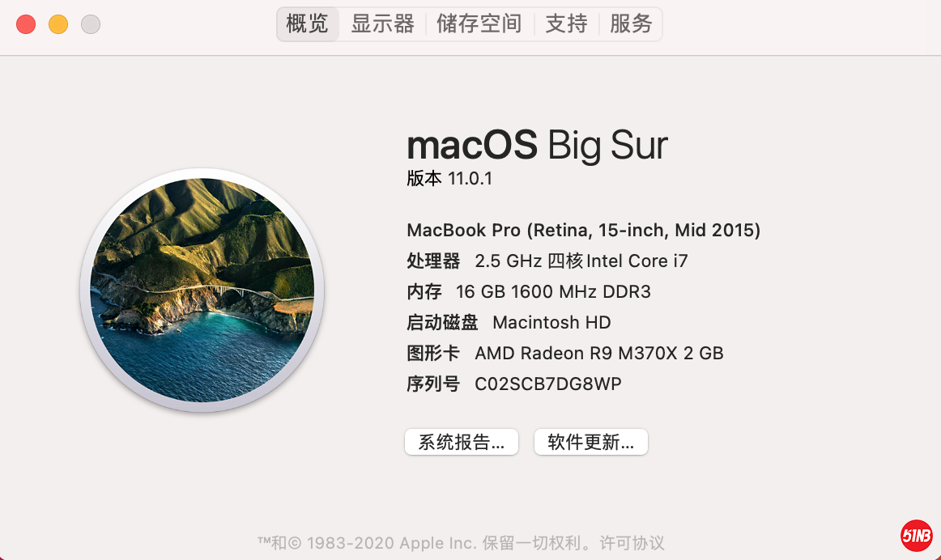Minimize window with the yellow button
This screenshot has width=941, height=560.
58,24
